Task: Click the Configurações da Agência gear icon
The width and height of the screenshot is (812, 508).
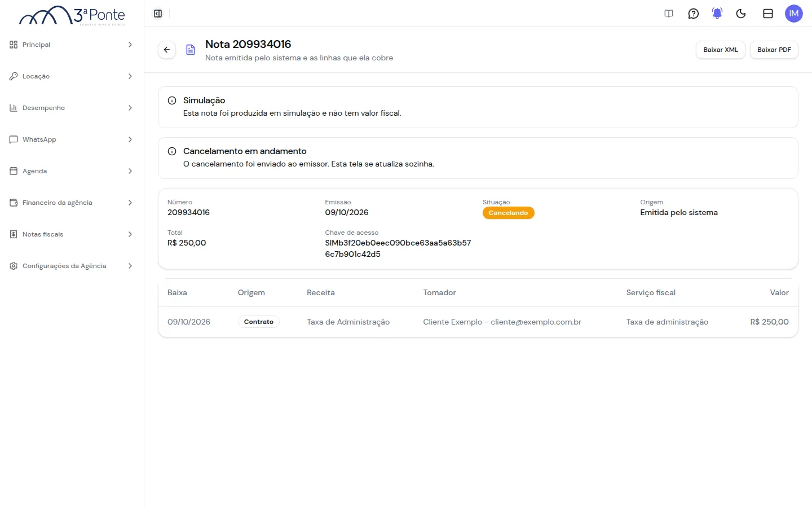Action: 14,266
